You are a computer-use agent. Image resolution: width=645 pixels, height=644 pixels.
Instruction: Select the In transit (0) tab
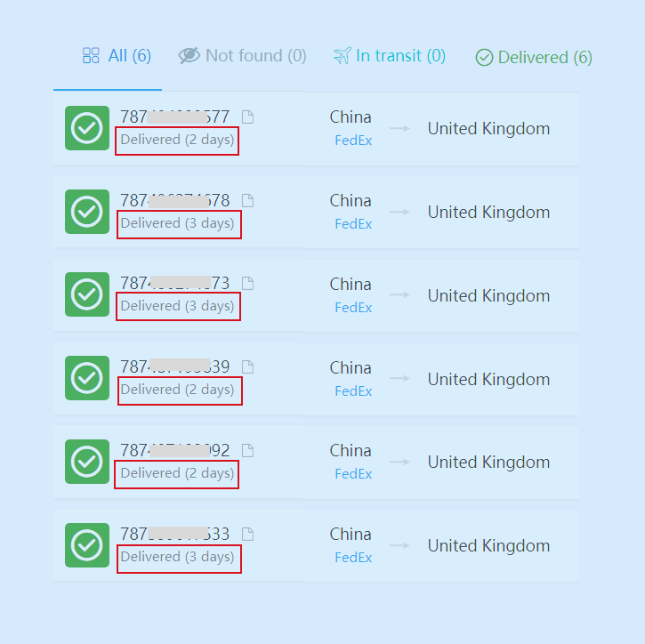[x=389, y=55]
